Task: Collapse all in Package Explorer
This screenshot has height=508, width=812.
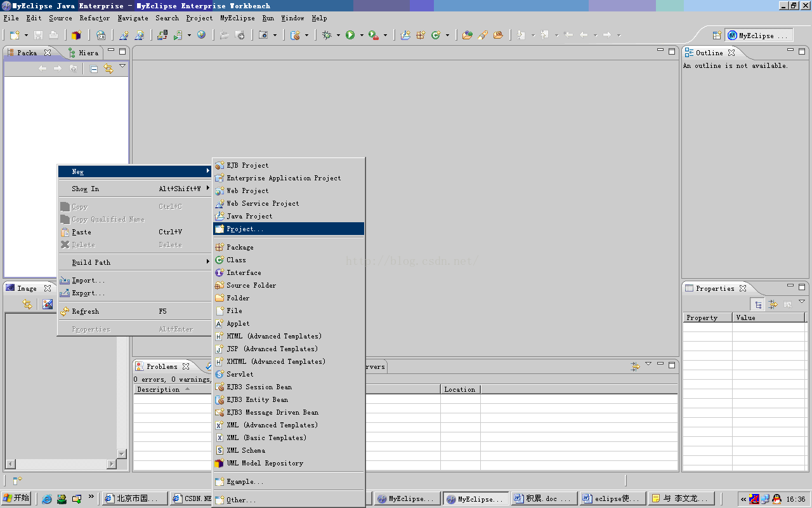Action: 94,69
